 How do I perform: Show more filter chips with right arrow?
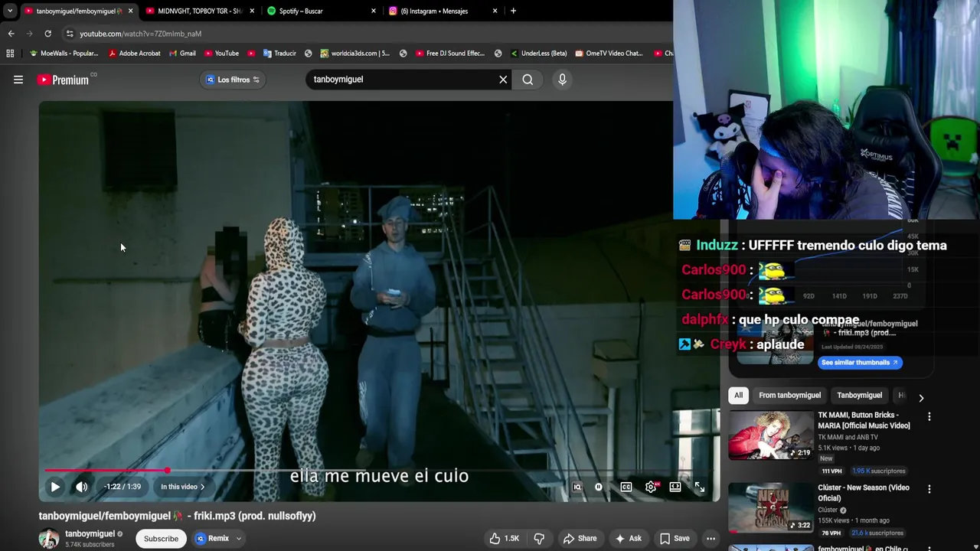[921, 398]
